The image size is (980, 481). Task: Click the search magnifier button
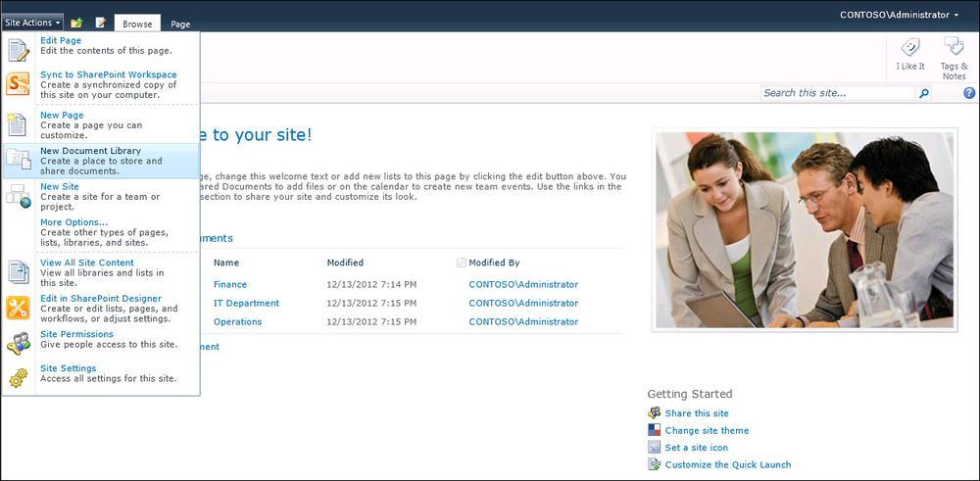pyautogui.click(x=923, y=93)
